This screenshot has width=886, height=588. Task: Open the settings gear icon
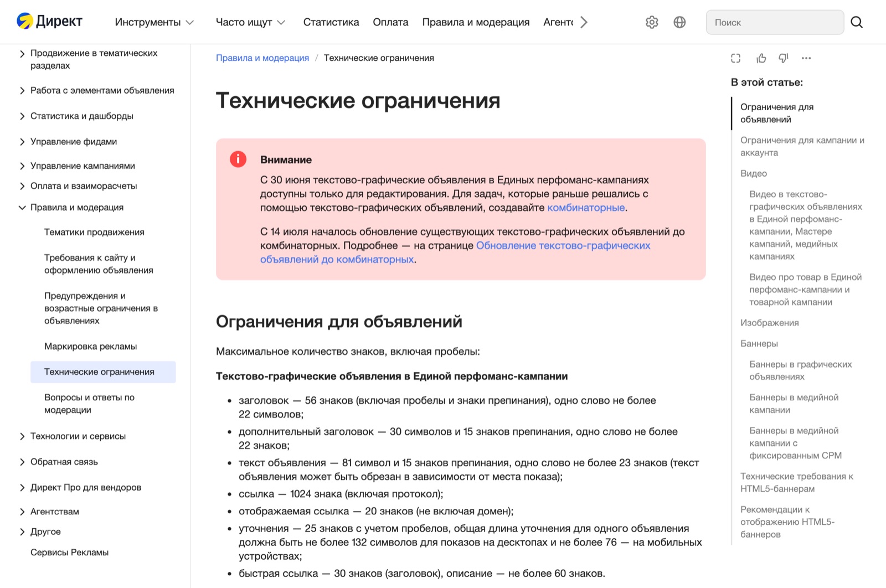click(x=652, y=22)
